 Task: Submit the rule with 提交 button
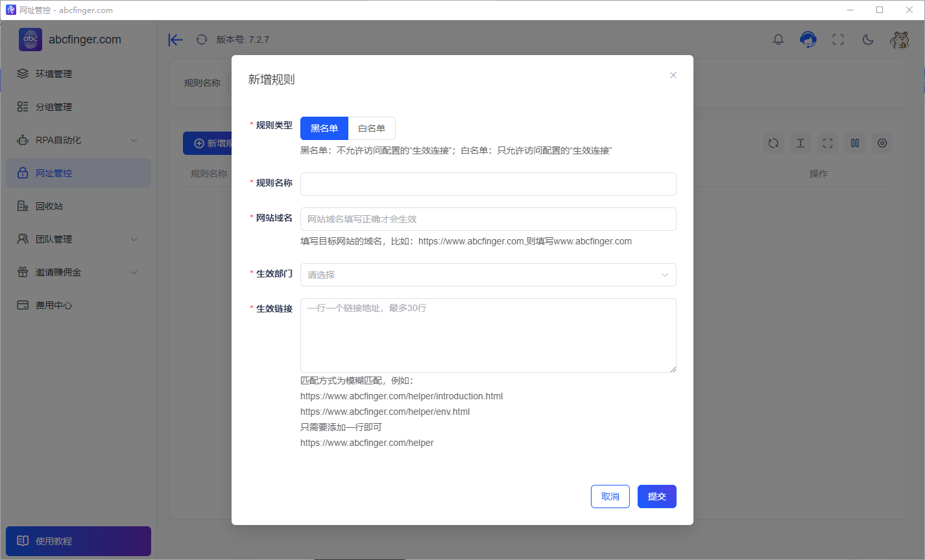(x=657, y=496)
